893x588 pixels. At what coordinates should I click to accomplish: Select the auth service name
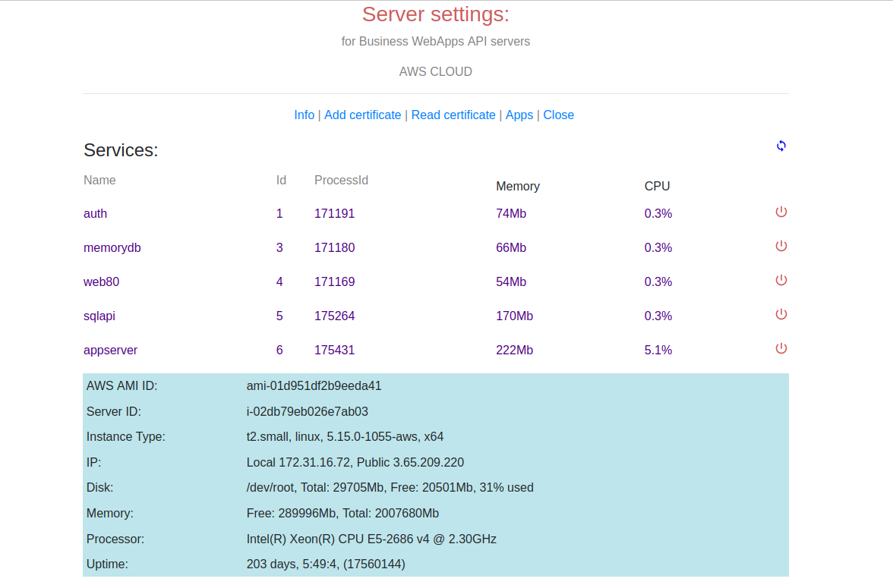tap(95, 213)
